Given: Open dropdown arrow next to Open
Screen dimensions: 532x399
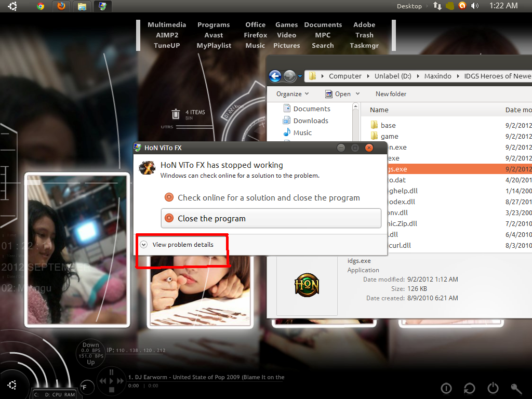Looking at the screenshot, I should [357, 94].
